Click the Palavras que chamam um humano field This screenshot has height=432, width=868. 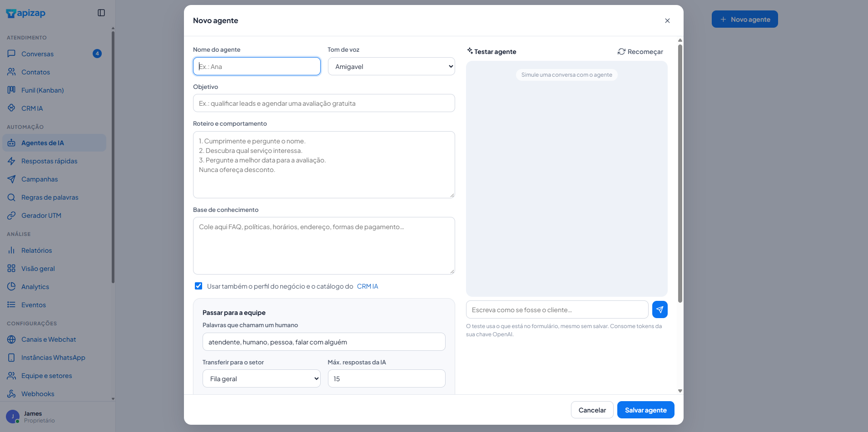324,342
